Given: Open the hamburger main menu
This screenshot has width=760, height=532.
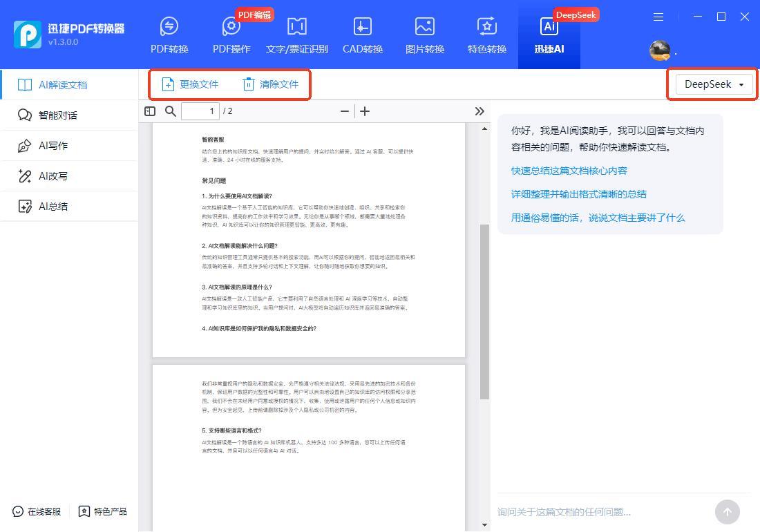Looking at the screenshot, I should tap(658, 17).
